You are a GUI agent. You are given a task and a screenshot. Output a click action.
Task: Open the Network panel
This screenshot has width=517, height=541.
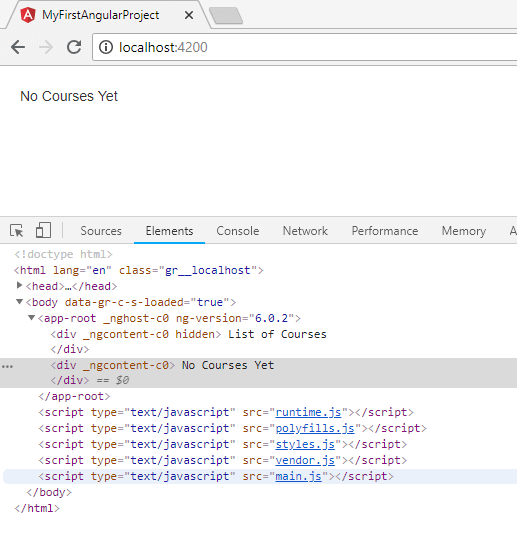click(x=305, y=231)
